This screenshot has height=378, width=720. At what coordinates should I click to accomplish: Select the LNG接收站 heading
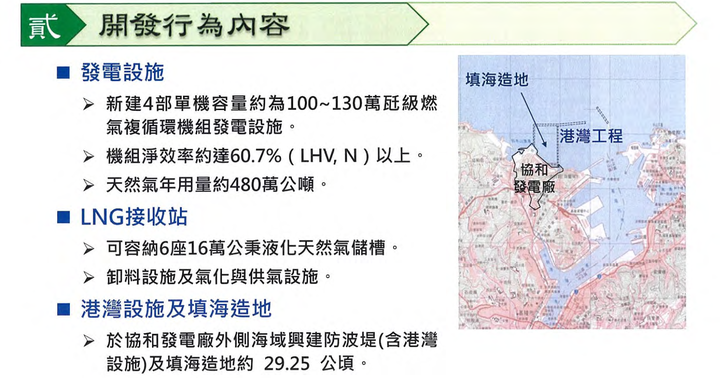[x=134, y=217]
